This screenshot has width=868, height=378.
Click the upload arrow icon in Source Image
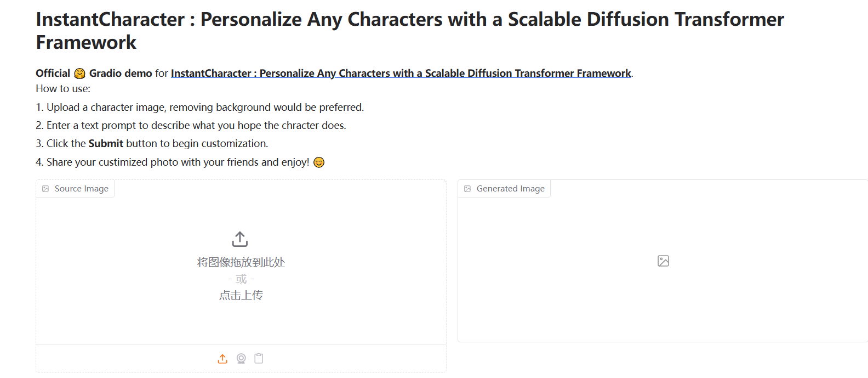tap(240, 239)
